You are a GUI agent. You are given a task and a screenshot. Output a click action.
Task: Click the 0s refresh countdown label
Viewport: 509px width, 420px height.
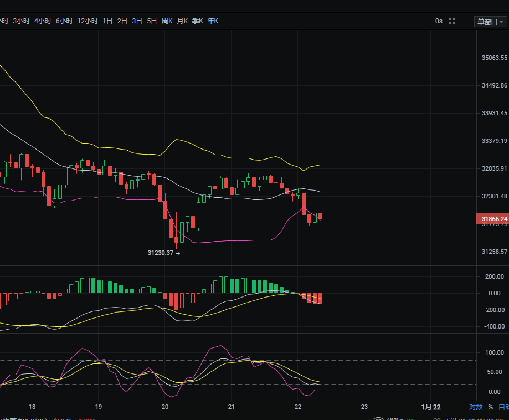[x=439, y=21]
